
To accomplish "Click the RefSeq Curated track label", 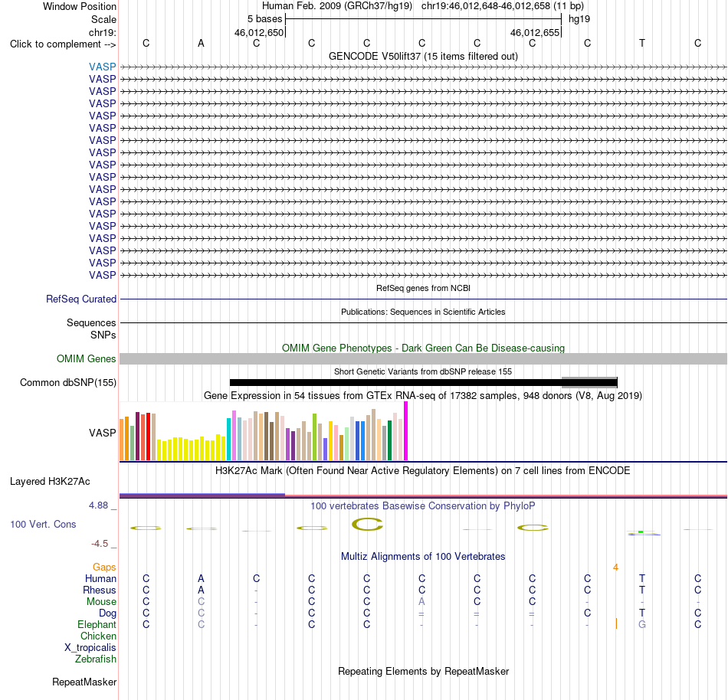I will click(80, 299).
